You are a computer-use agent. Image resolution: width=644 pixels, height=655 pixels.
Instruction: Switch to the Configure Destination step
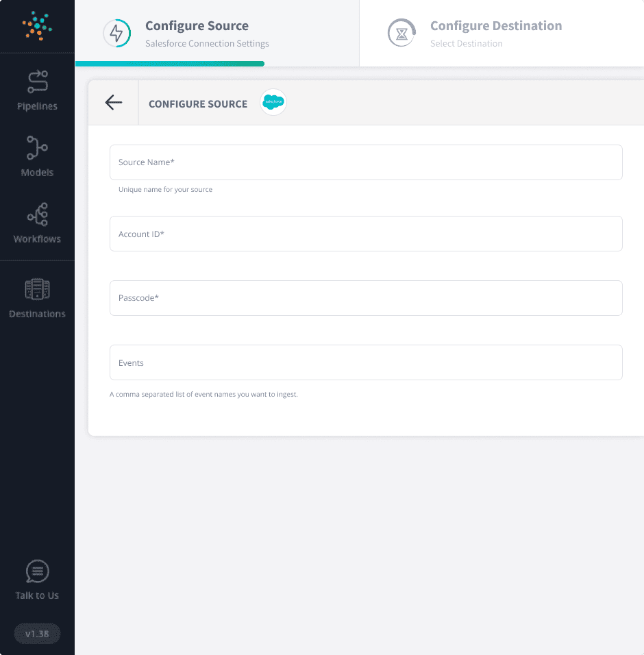(495, 25)
